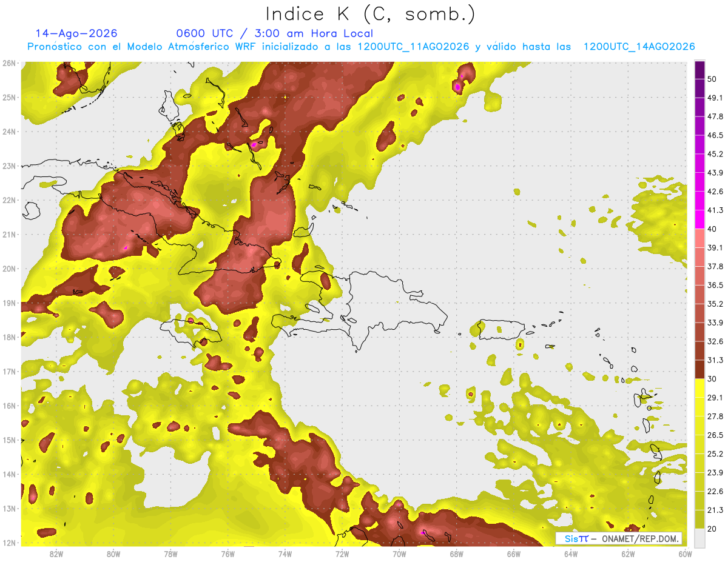Click the "30" color bar label
Screen dimensions: 728x562
coord(712,379)
